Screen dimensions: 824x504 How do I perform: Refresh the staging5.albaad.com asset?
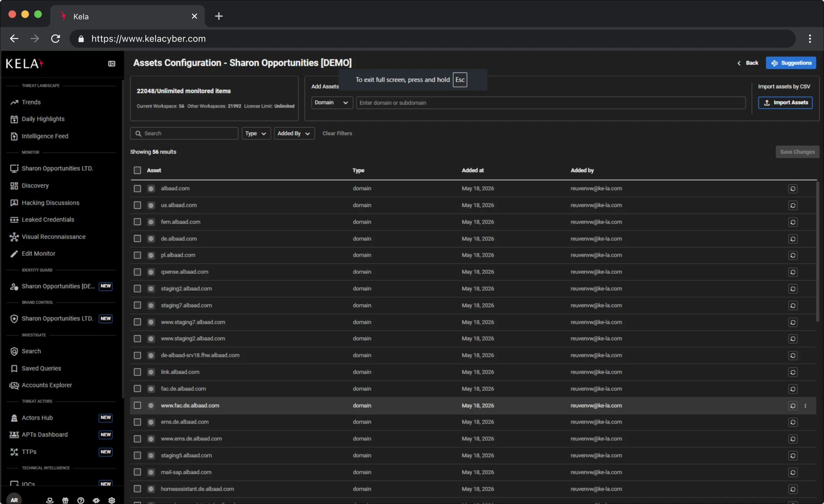click(792, 456)
